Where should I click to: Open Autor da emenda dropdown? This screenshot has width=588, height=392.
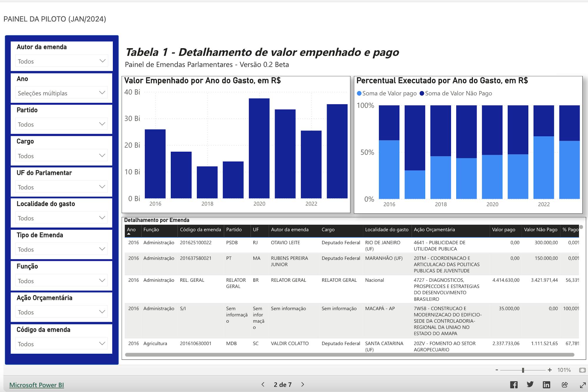pos(61,61)
